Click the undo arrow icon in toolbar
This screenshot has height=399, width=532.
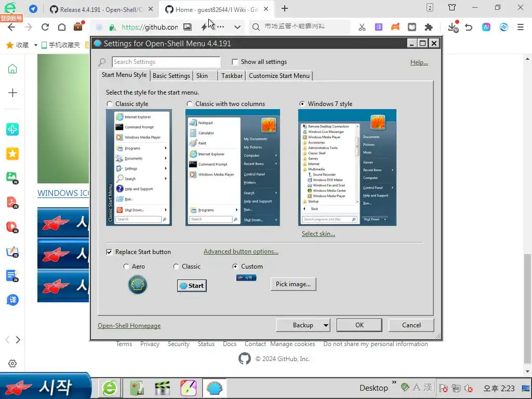(x=469, y=27)
